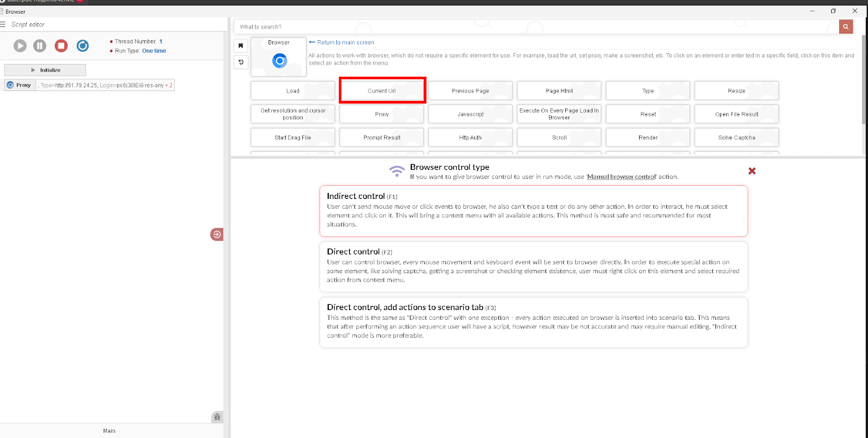The height and width of the screenshot is (438, 868).
Task: Select Indirect control mode
Action: click(x=533, y=211)
